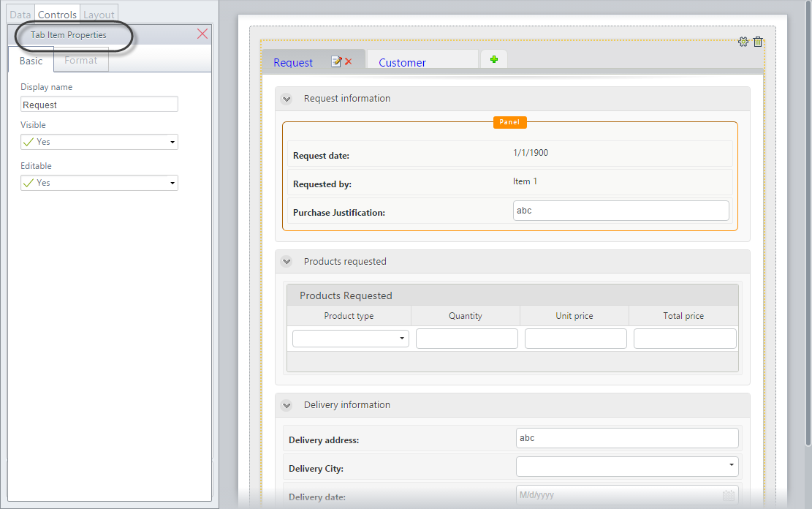Click the Delivery address text field
This screenshot has height=509, width=812.
[627, 438]
